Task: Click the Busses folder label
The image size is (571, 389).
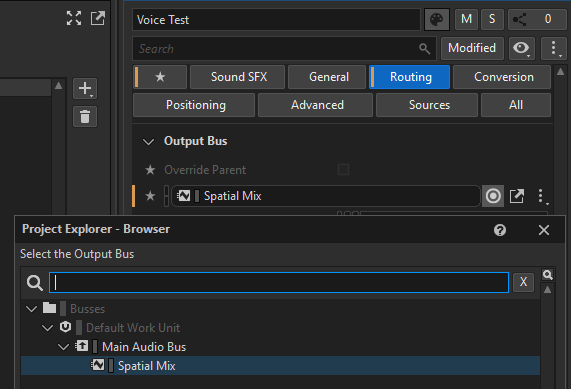Action: (87, 309)
